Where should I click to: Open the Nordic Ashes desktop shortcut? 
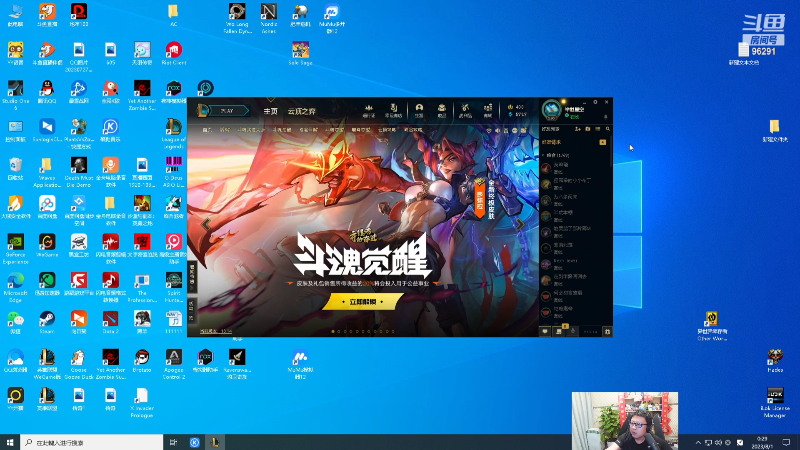coord(268,19)
